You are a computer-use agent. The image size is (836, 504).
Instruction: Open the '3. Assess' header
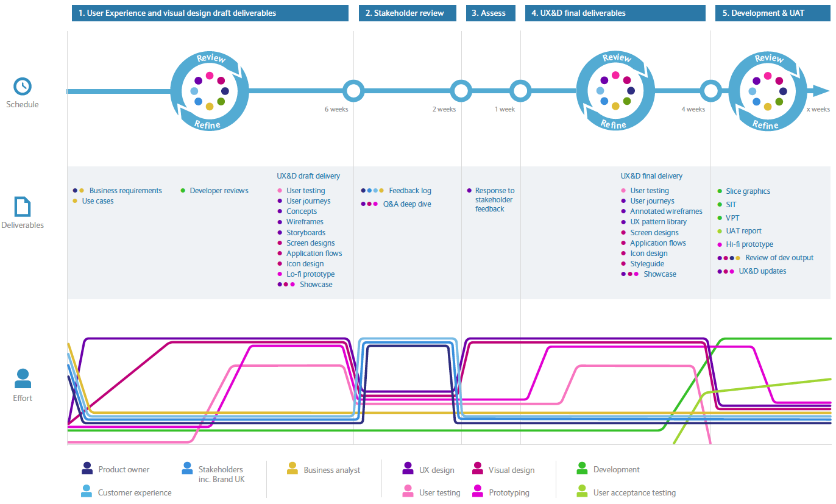(x=491, y=13)
